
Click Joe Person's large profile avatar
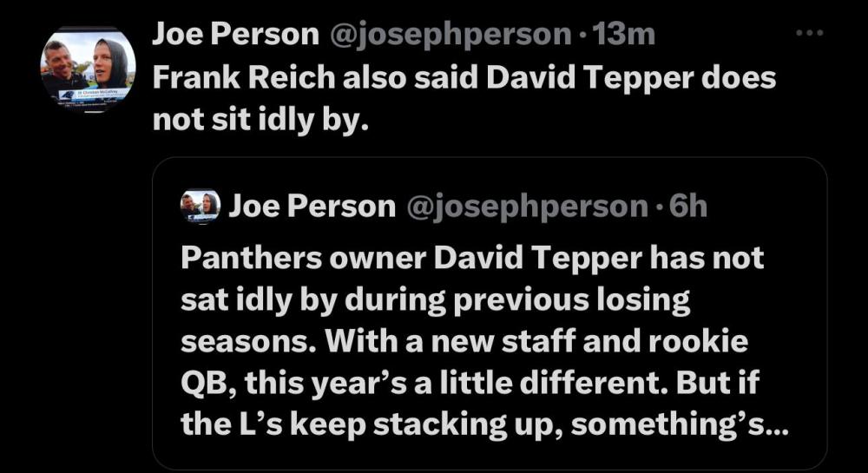coord(88,69)
